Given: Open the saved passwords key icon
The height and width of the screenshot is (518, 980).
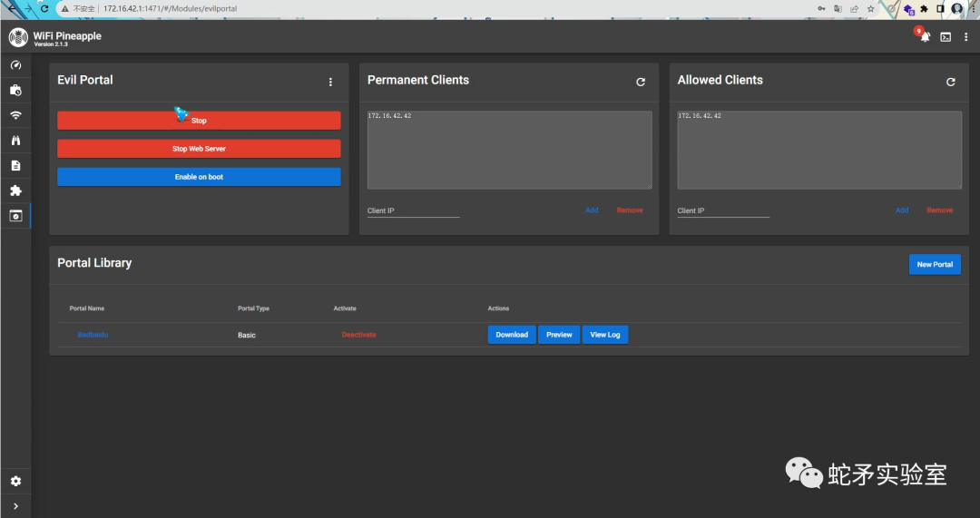Looking at the screenshot, I should pos(821,9).
